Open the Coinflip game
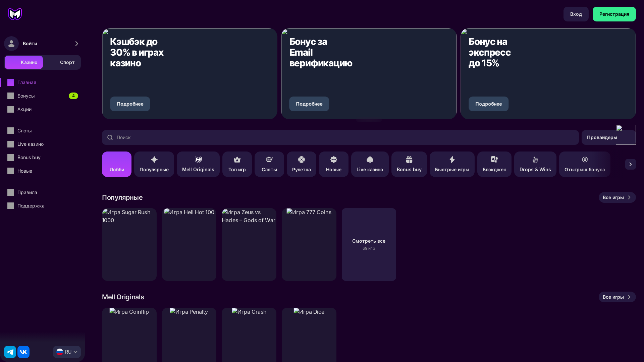 coord(129,335)
